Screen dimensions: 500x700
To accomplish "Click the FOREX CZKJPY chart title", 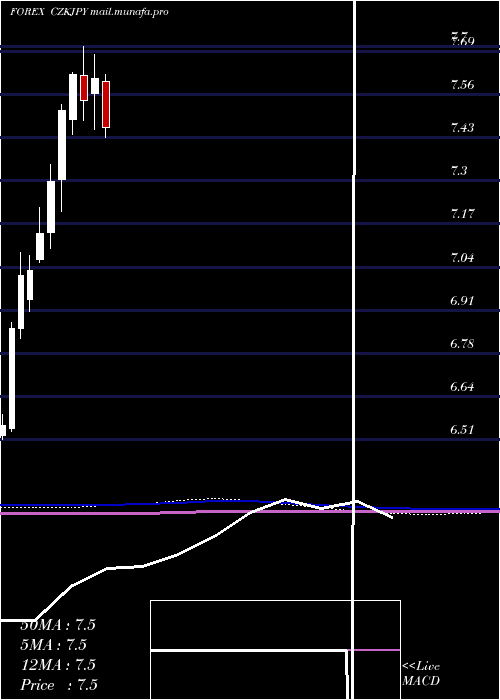I will 49,12.
